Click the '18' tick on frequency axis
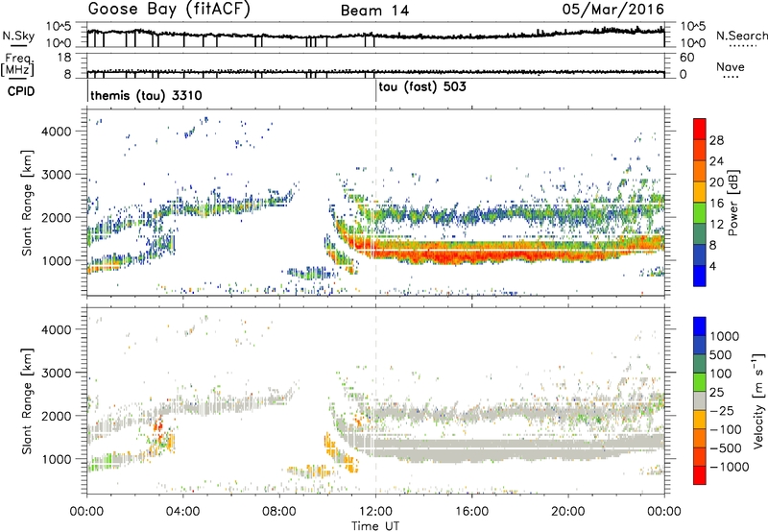This screenshot has width=768, height=532. pyautogui.click(x=63, y=58)
